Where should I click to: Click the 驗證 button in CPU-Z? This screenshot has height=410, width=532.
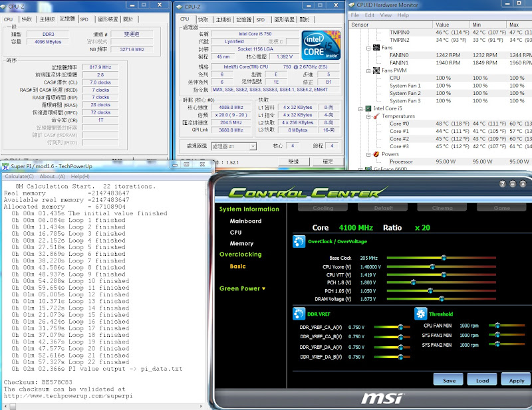[293, 161]
